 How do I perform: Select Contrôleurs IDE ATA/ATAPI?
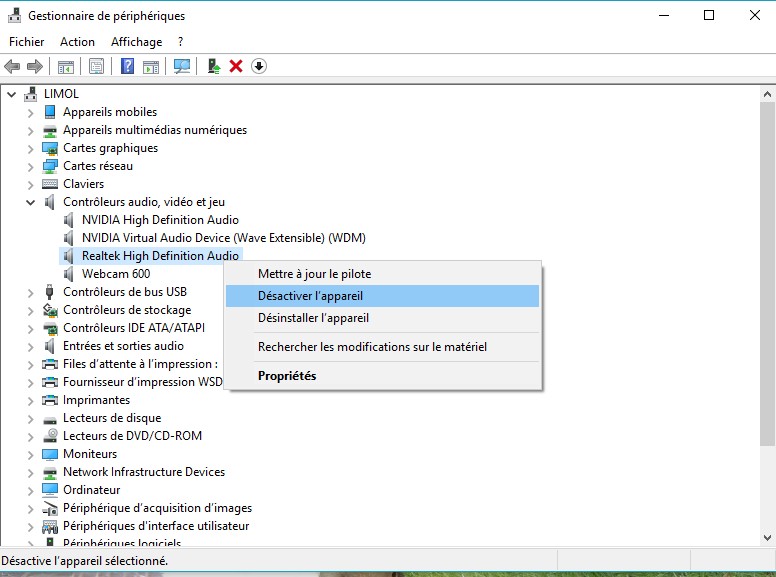coord(134,328)
